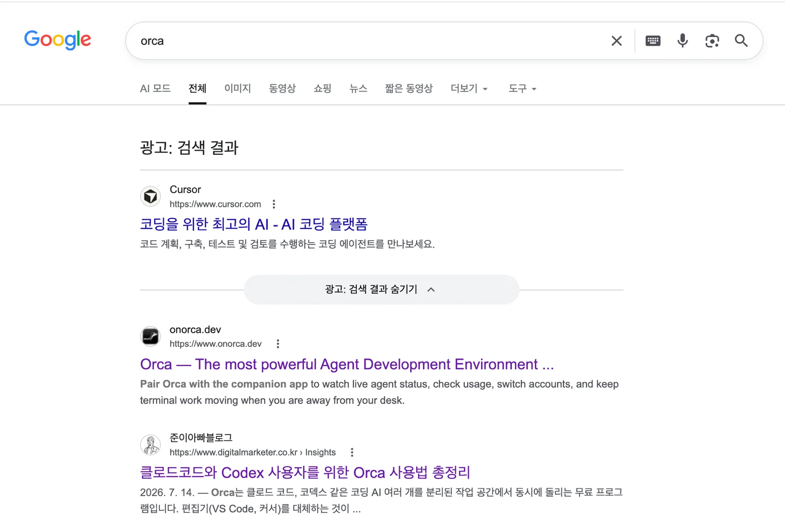
Task: Open the on-screen keyboard input tool
Action: pyautogui.click(x=653, y=41)
